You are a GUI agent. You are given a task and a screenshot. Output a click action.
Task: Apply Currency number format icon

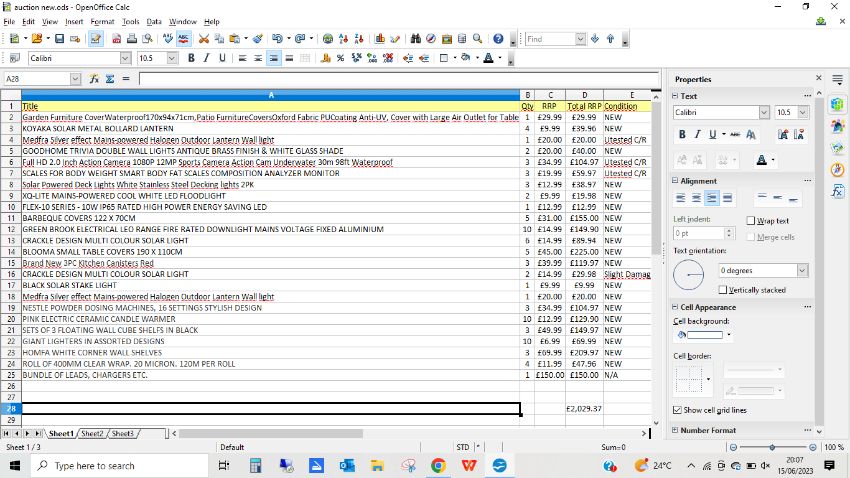[x=325, y=58]
